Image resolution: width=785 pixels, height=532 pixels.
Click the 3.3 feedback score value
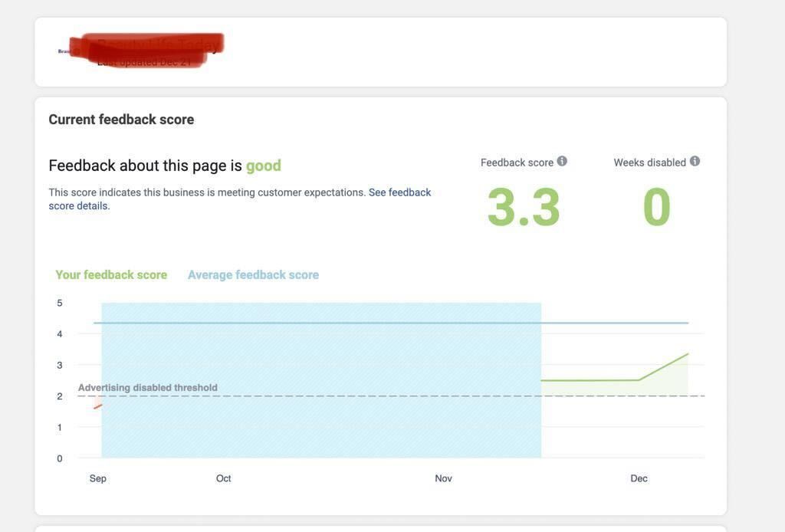pos(523,207)
